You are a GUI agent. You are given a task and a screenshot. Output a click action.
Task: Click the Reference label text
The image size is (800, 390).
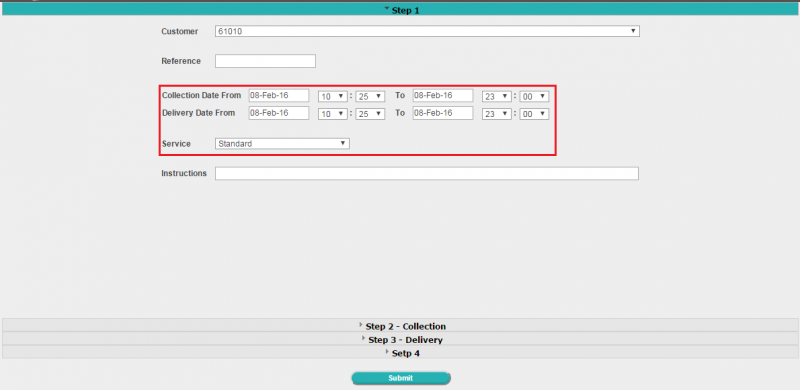pyautogui.click(x=181, y=61)
